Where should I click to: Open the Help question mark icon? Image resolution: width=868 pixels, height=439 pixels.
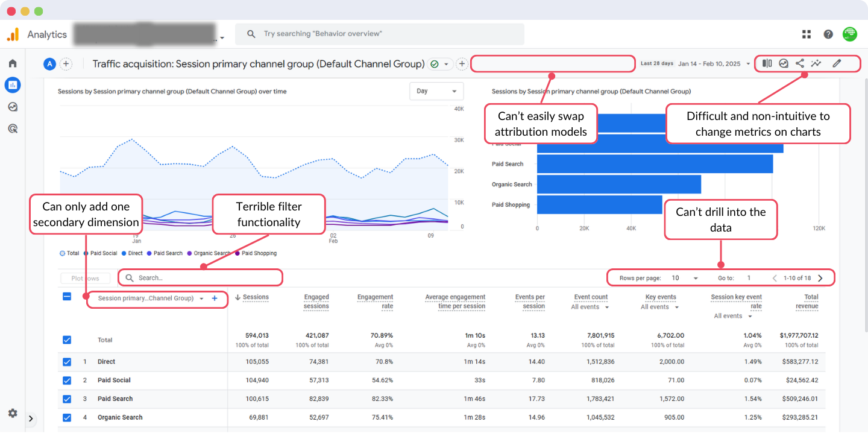coord(828,34)
